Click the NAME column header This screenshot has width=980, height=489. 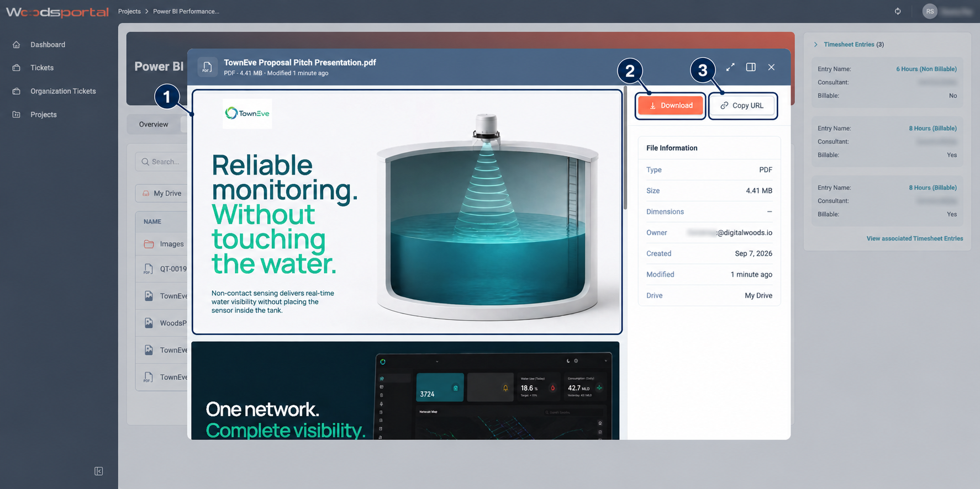[152, 222]
